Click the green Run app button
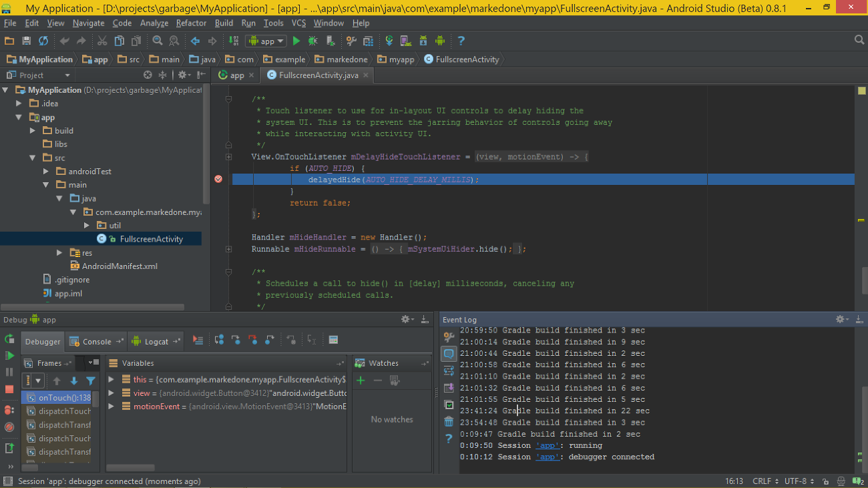This screenshot has width=868, height=488. 296,41
